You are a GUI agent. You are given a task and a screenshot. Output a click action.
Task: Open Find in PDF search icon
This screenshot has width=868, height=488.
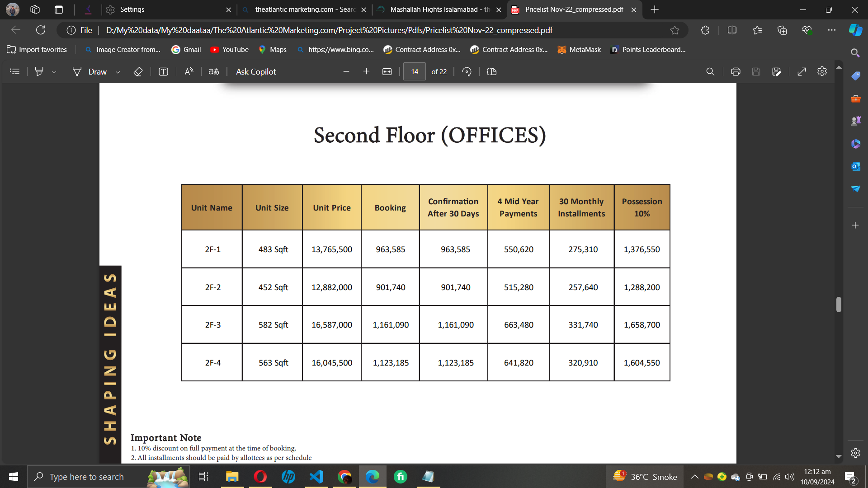710,71
